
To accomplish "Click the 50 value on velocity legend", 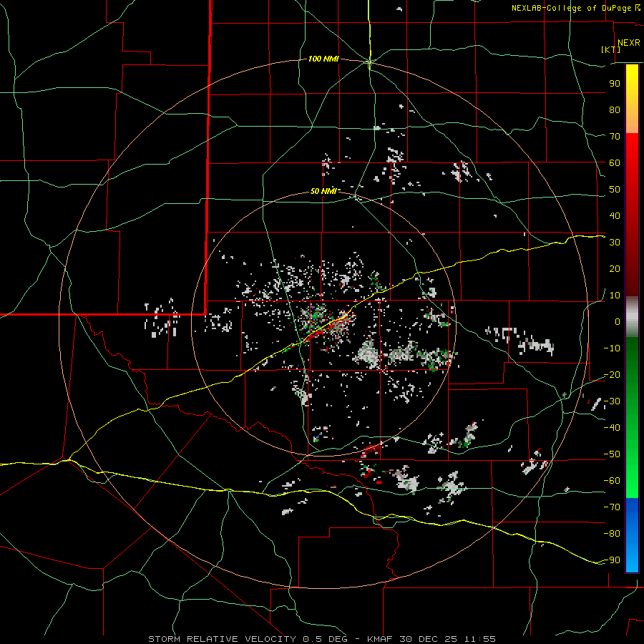I will (x=615, y=190).
